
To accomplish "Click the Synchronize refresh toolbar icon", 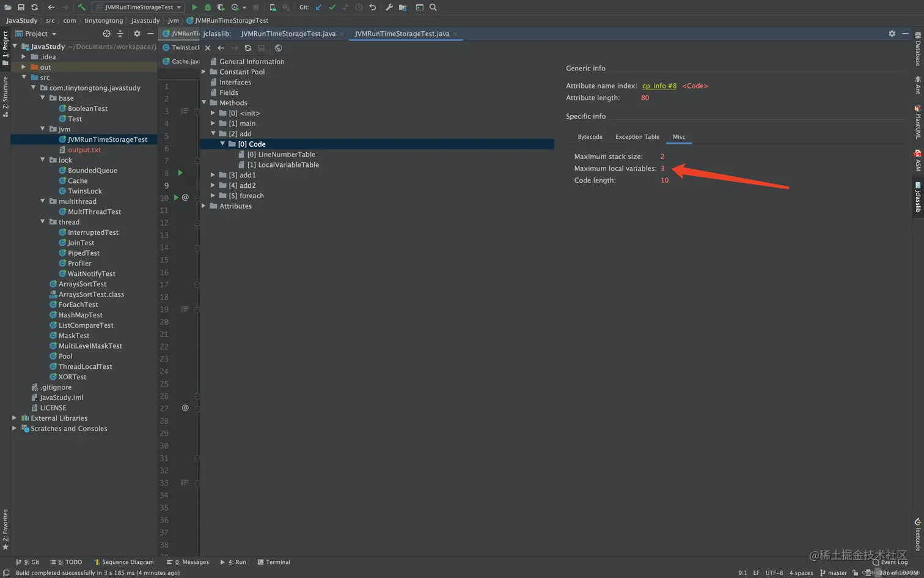I will click(x=34, y=7).
